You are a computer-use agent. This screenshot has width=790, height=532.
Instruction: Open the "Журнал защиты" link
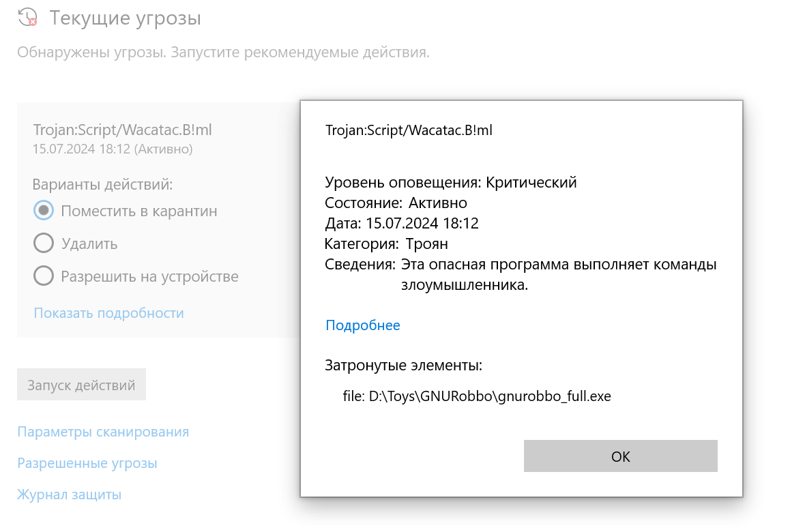pyautogui.click(x=69, y=494)
